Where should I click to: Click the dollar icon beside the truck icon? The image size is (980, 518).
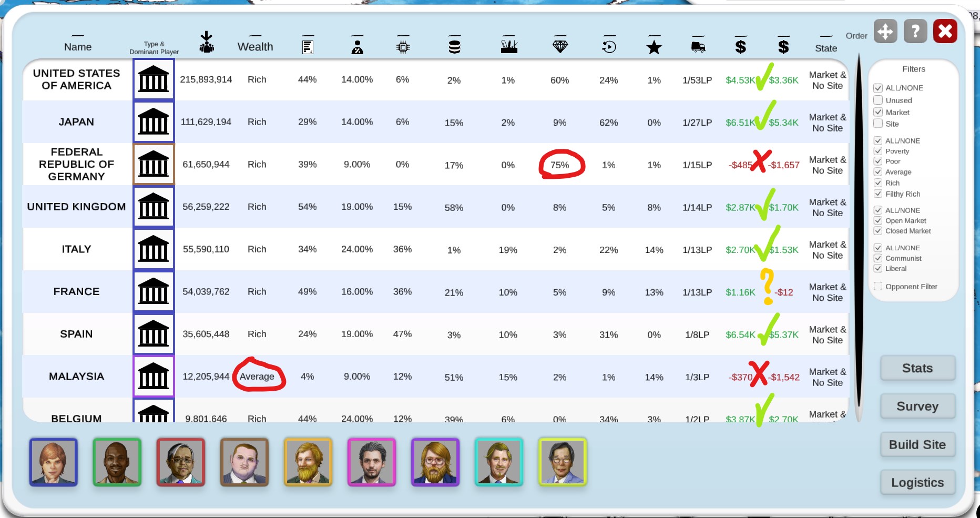pyautogui.click(x=741, y=47)
